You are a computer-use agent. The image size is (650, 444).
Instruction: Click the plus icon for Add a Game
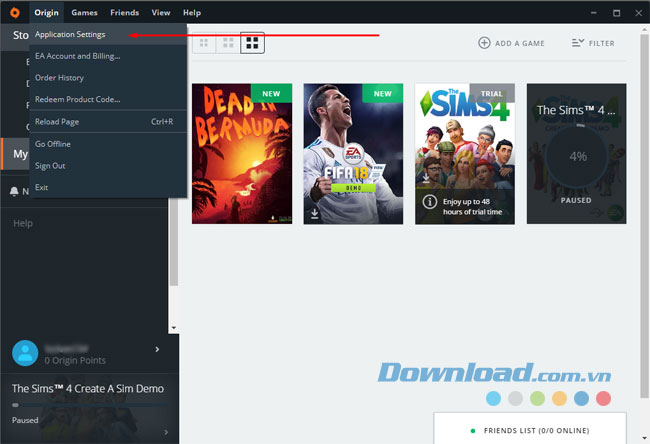[x=484, y=43]
